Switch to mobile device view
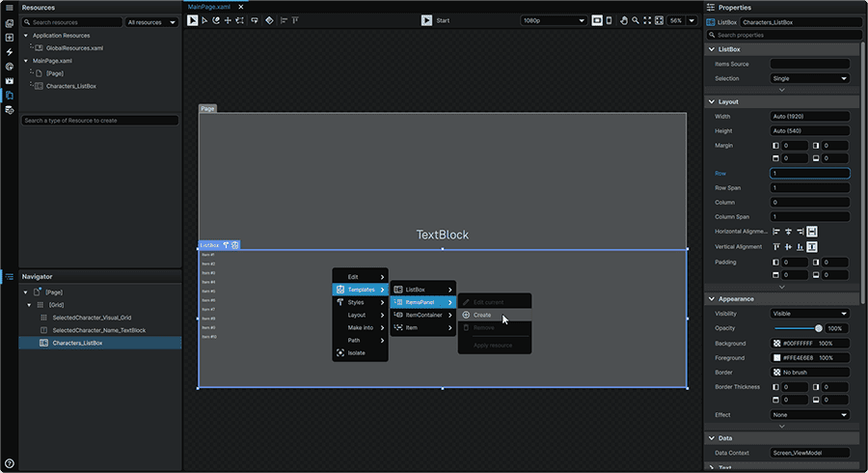Viewport: 868px width, 473px height. pyautogui.click(x=609, y=20)
